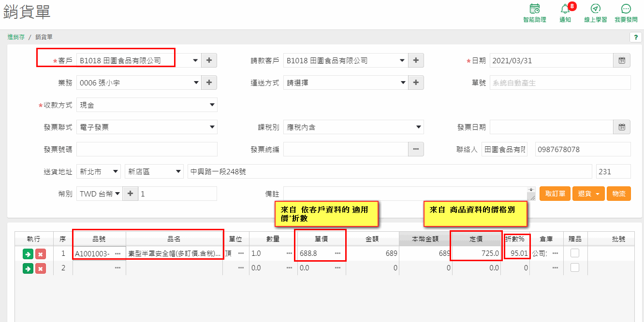Open calendar picker for 日期
The width and height of the screenshot is (644, 322).
coord(622,60)
